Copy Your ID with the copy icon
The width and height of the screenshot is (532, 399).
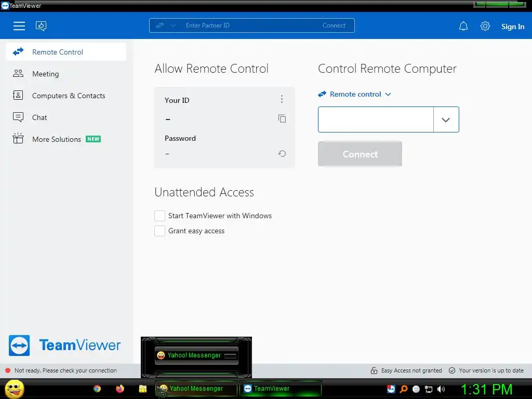282,118
